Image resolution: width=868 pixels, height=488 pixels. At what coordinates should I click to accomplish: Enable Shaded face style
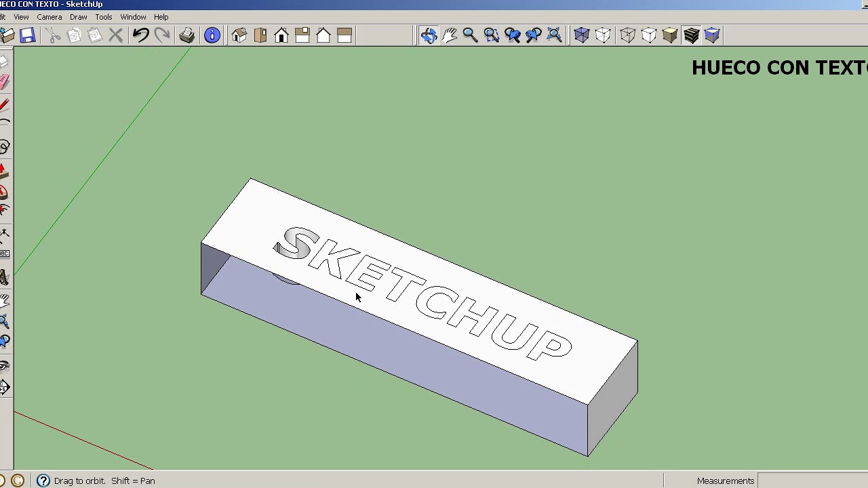670,35
